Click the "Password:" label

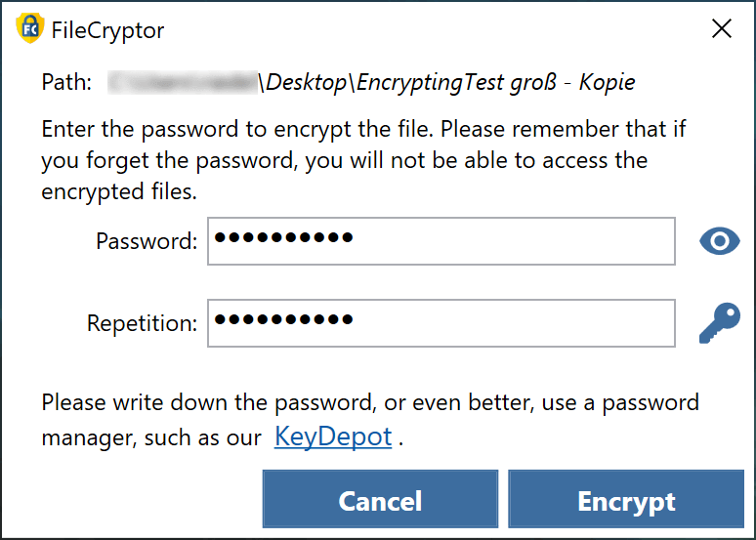147,241
